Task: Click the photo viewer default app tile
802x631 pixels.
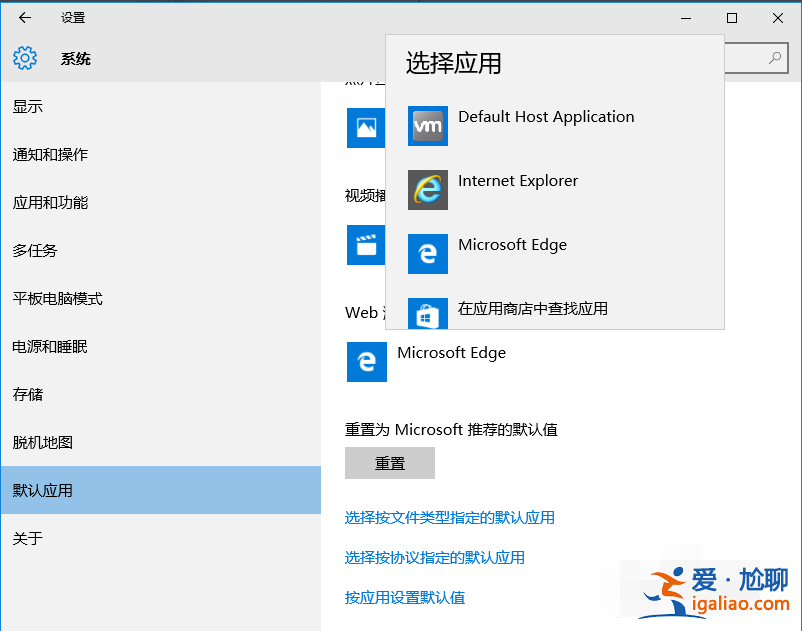Action: [366, 128]
